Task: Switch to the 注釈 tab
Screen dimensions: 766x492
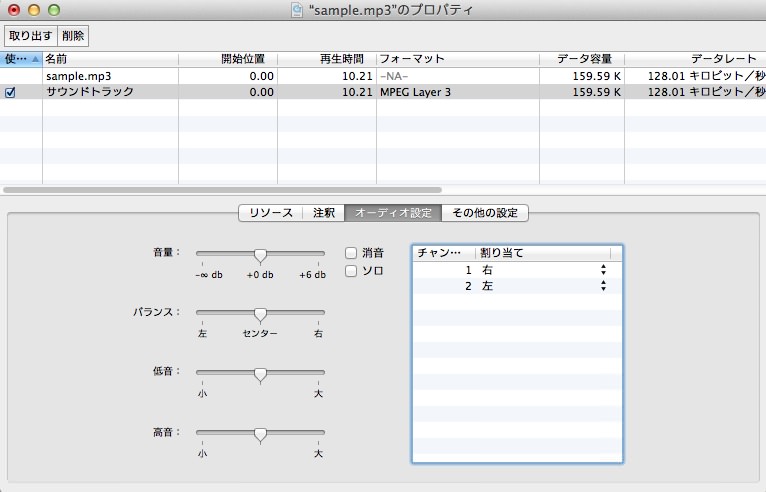Action: [x=323, y=213]
